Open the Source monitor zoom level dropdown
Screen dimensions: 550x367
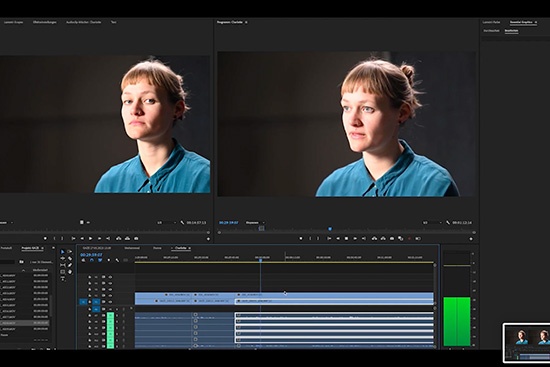point(6,222)
